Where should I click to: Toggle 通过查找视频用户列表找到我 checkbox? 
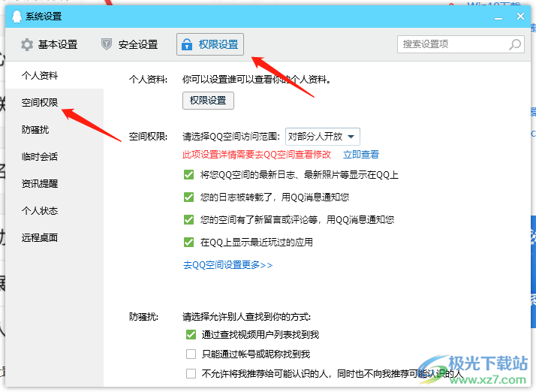coord(191,334)
